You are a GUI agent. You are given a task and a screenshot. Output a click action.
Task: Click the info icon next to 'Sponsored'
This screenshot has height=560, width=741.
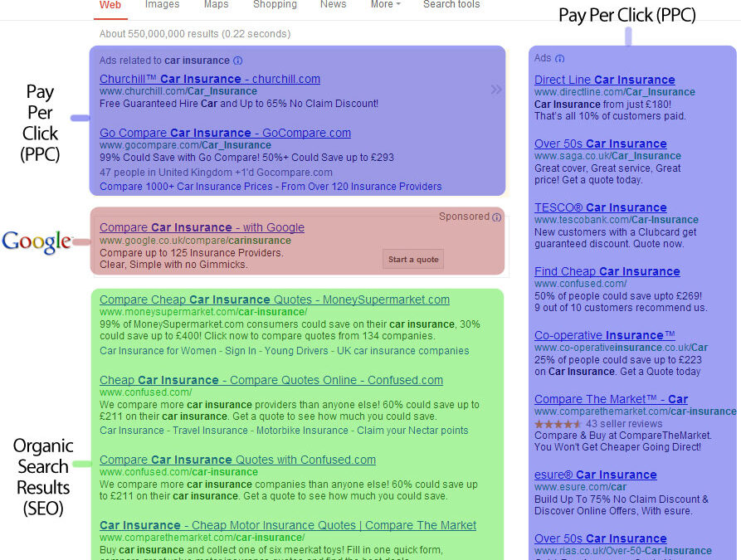tap(497, 217)
